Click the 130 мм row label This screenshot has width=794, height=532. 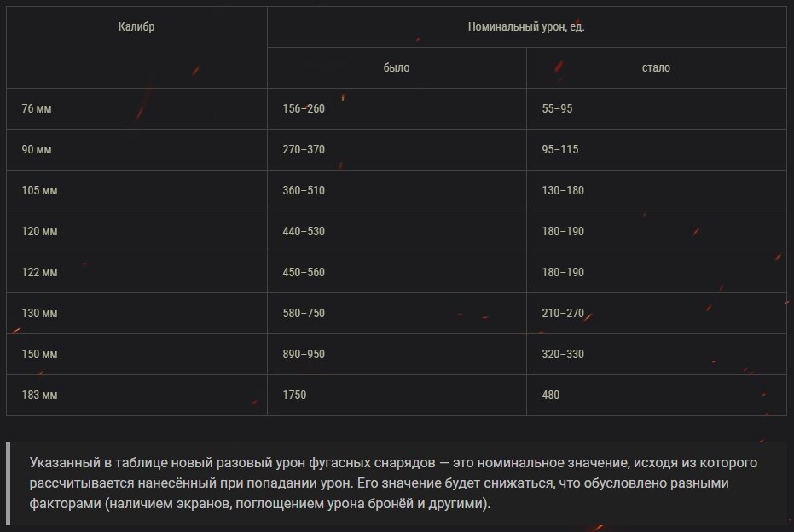39,313
